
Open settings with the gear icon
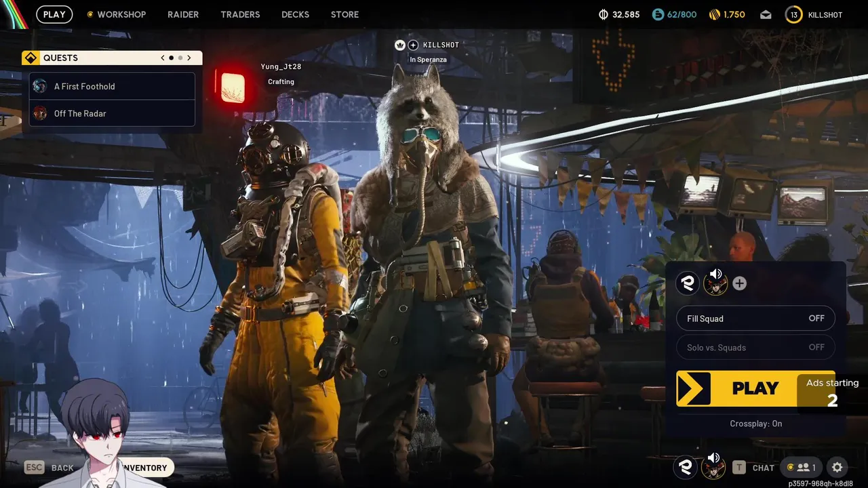point(837,467)
